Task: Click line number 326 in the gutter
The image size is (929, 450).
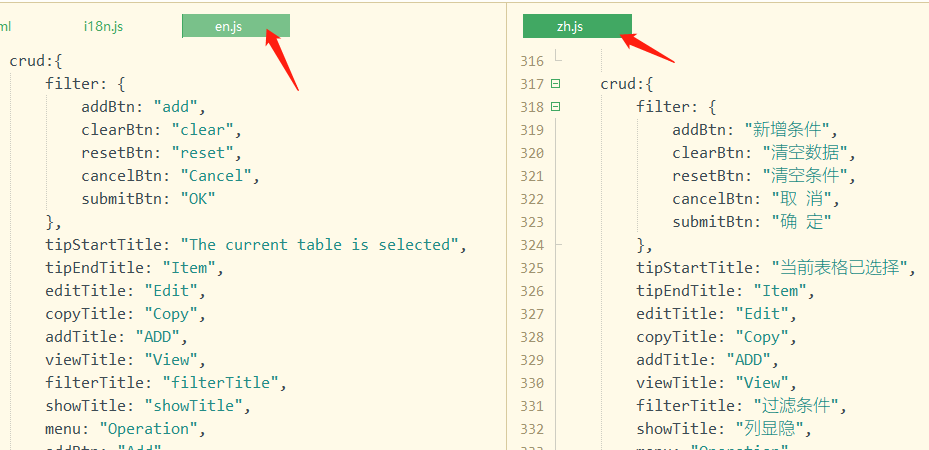Action: coord(532,291)
